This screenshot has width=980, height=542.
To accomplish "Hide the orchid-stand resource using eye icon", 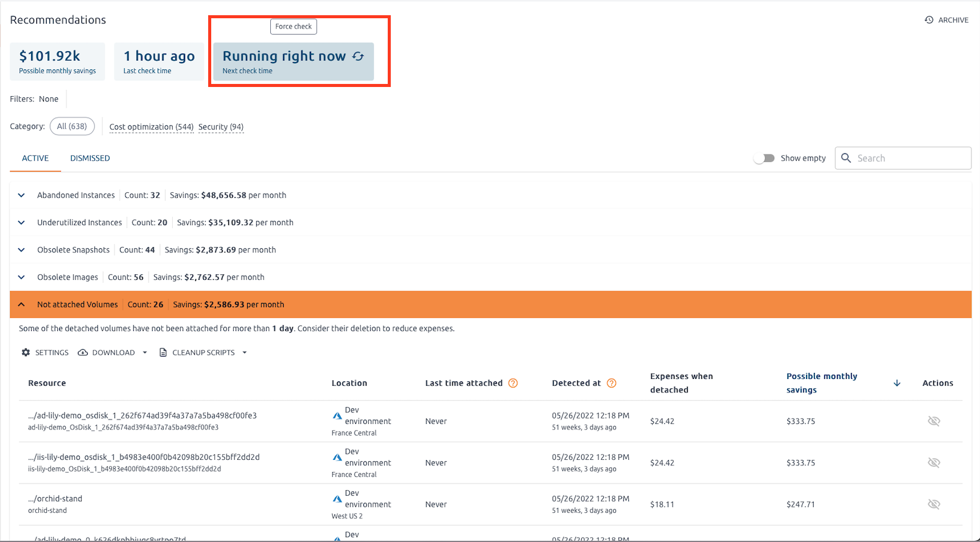I will point(934,504).
